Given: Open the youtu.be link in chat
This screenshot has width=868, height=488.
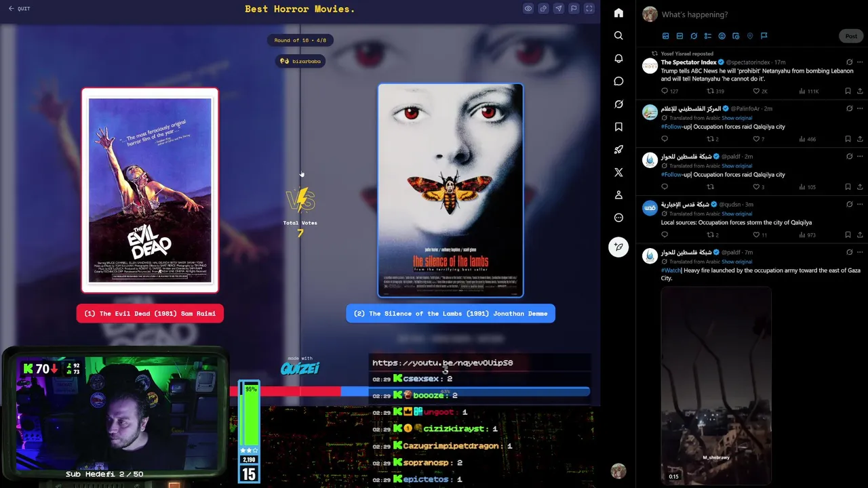Looking at the screenshot, I should point(442,363).
